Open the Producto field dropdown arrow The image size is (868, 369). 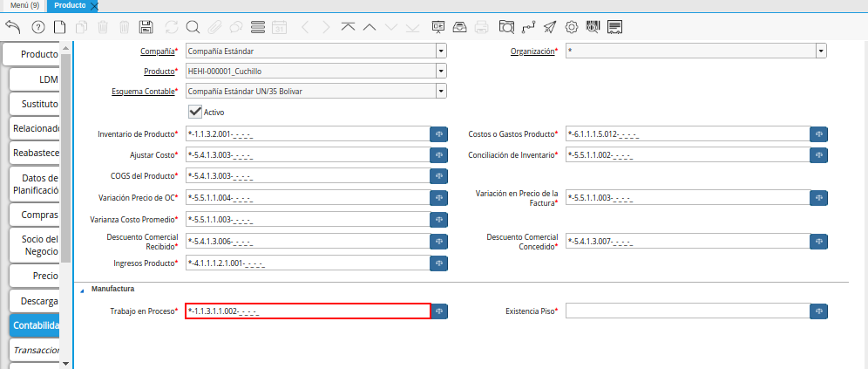point(441,71)
